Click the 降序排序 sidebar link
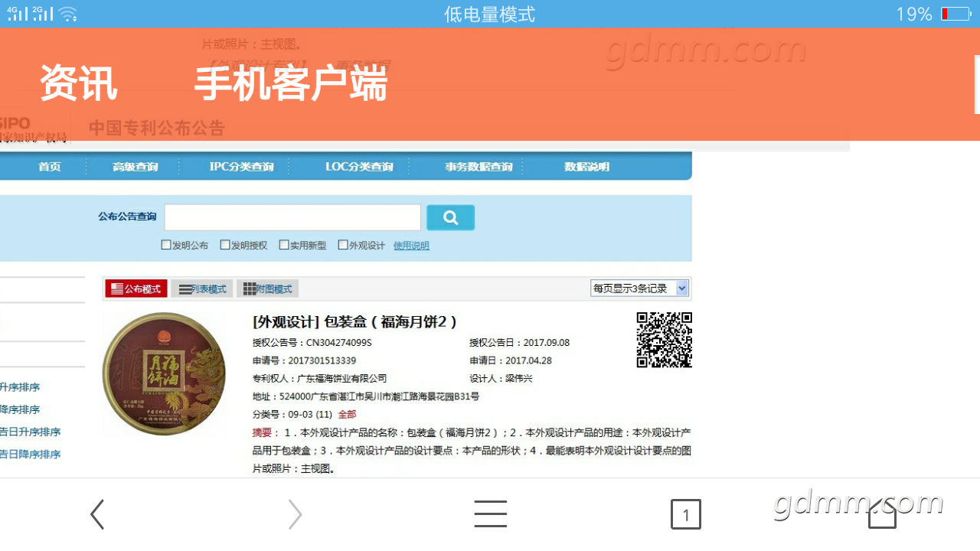 coord(20,409)
